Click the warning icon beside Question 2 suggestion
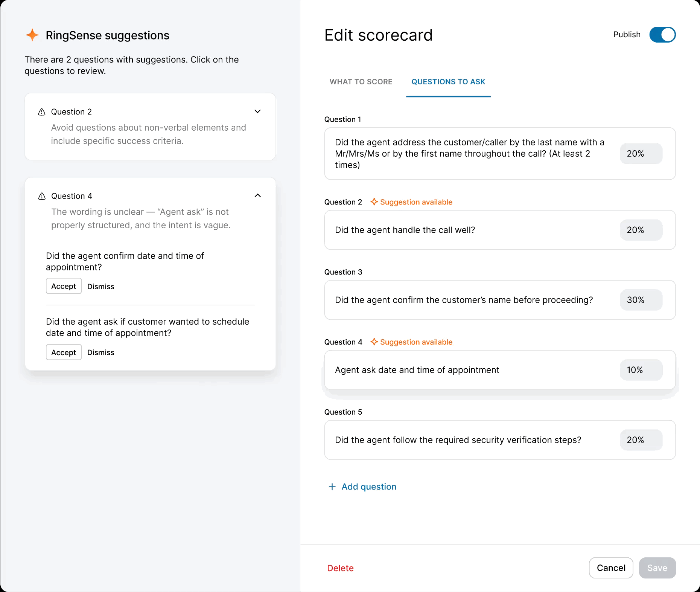The height and width of the screenshot is (592, 700). [41, 111]
